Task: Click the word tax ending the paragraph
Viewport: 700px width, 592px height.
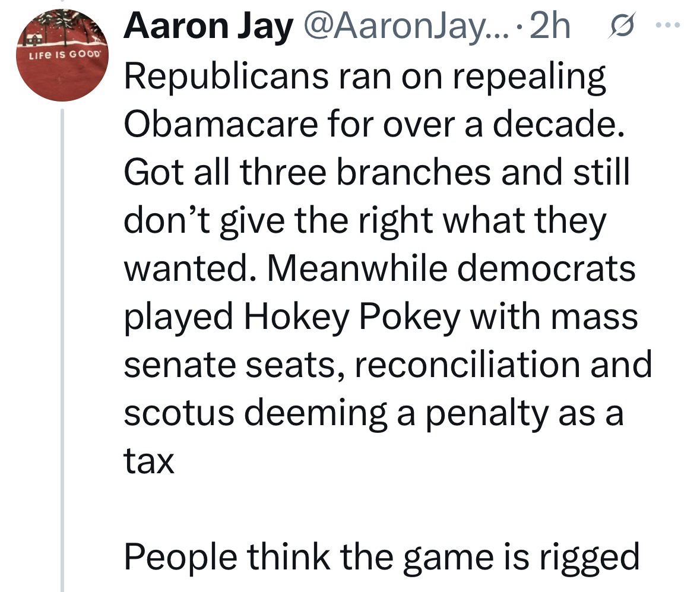Action: pyautogui.click(x=148, y=460)
